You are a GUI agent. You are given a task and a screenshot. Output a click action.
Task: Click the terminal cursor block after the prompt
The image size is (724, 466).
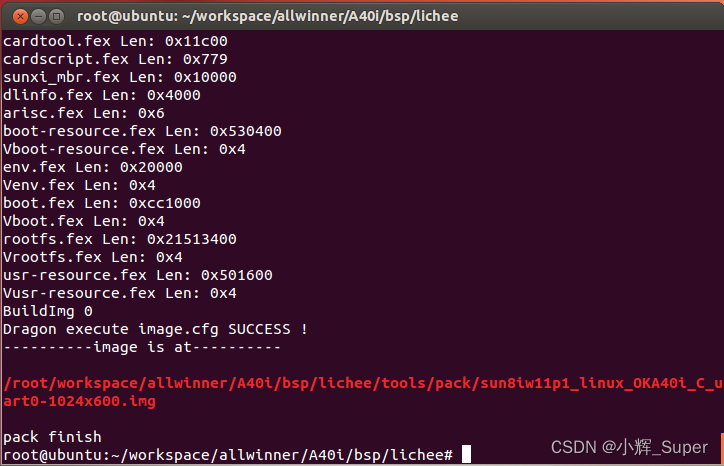pos(466,454)
